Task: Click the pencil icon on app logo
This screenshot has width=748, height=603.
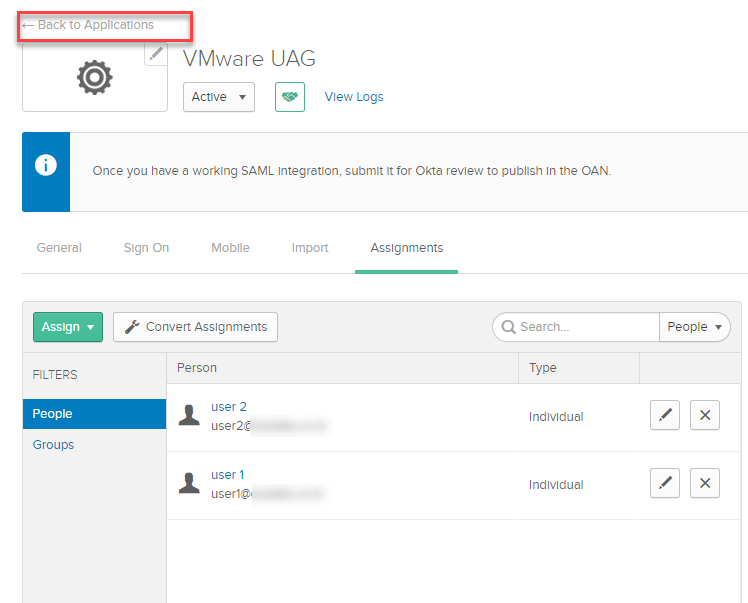Action: click(156, 54)
